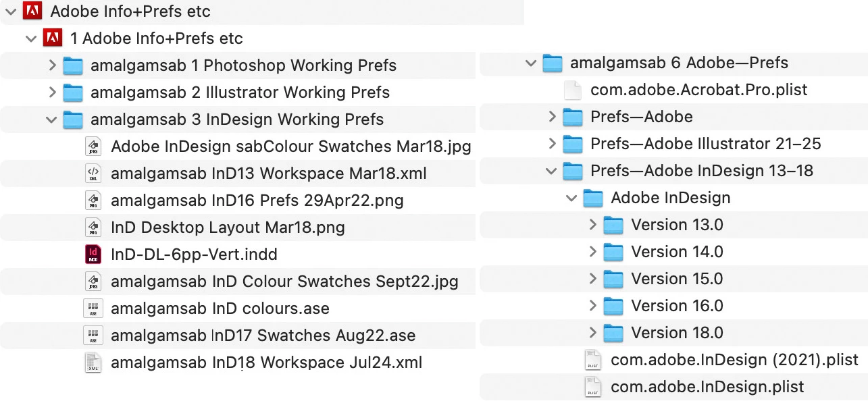Click blank file icon of com.adobe.Acrobat.Pro.plist
868x401 pixels.
573,89
